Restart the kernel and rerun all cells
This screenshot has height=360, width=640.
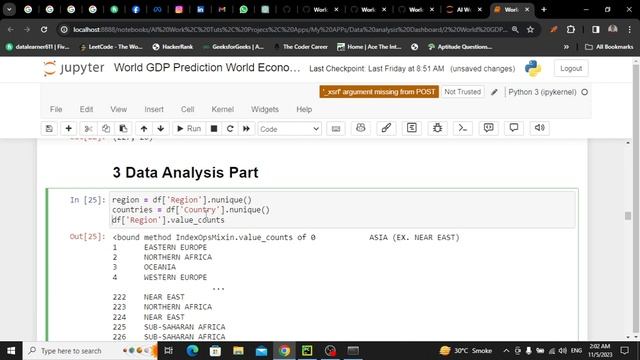click(x=247, y=129)
